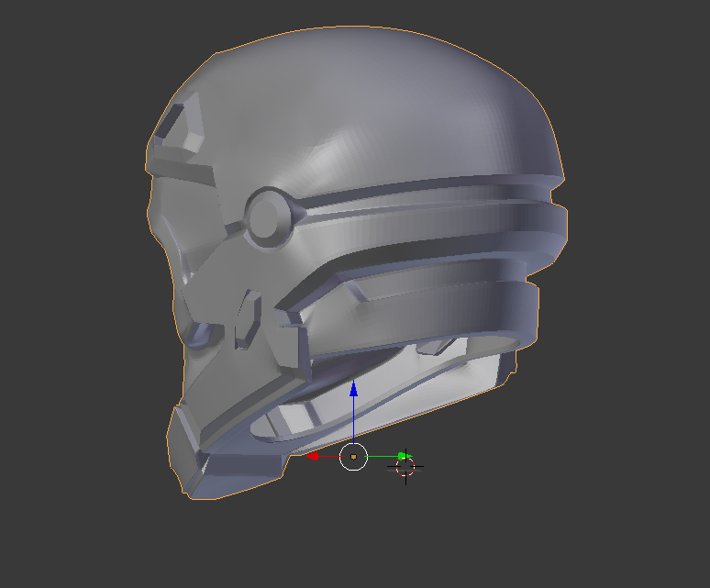Screen dimensions: 710x588
Task: Click the white circle at the gizmo center
Action: 353,457
